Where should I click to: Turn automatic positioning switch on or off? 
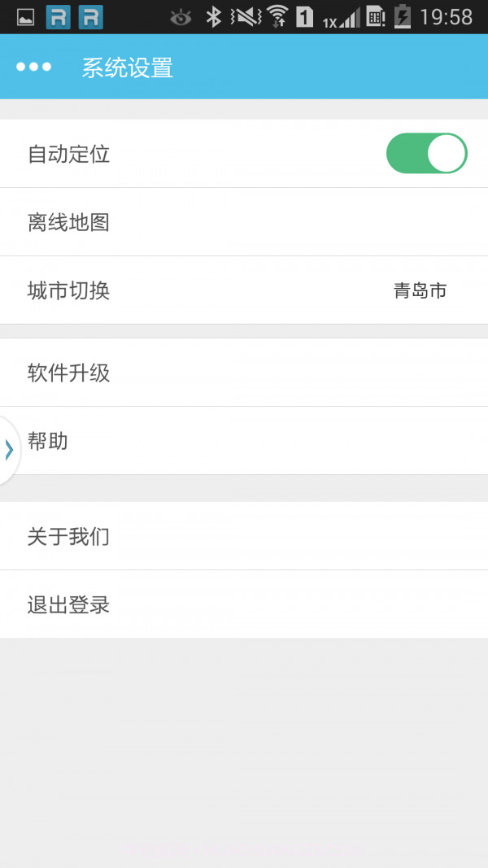coord(425,153)
